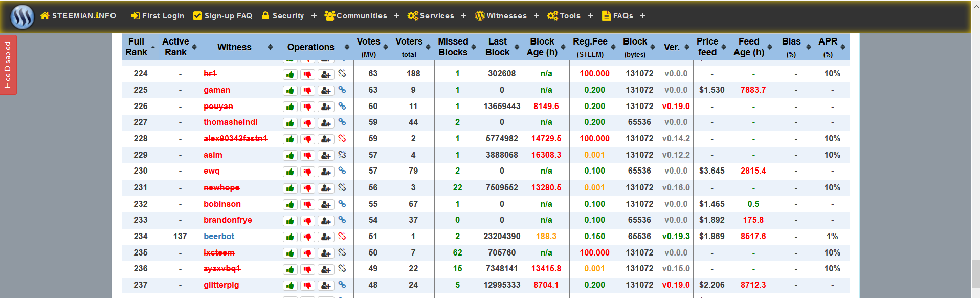Image resolution: width=980 pixels, height=298 pixels.
Task: Click thumbs-down icon for glitterpig
Action: [x=307, y=286]
